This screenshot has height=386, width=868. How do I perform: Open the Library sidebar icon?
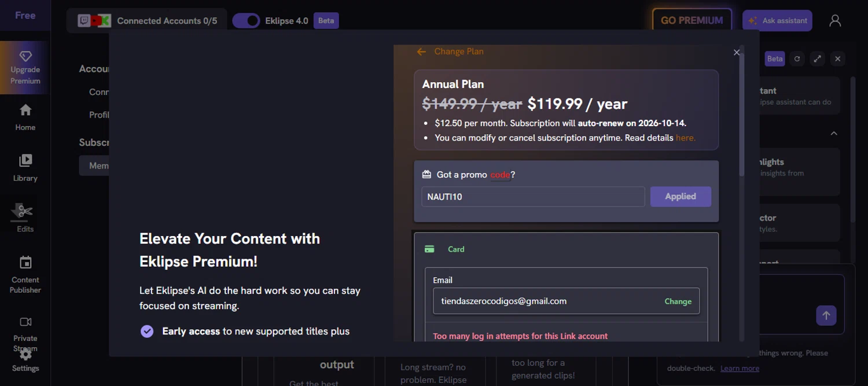(x=25, y=161)
